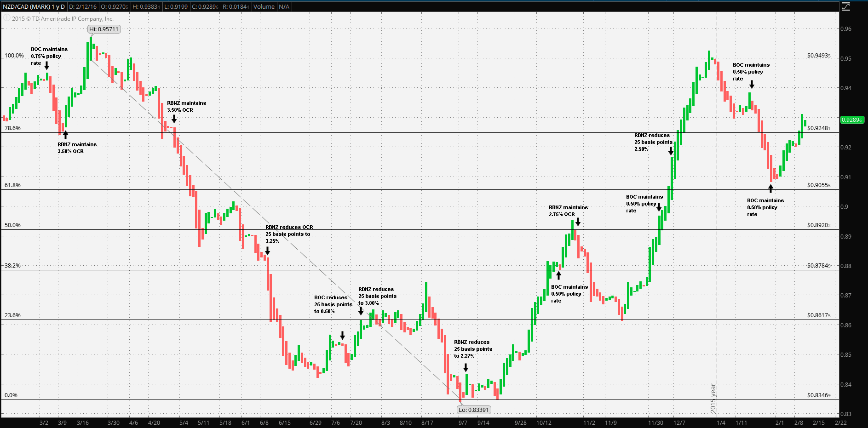Select the C: 0.9289 close value
The width and height of the screenshot is (868, 428).
206,6
